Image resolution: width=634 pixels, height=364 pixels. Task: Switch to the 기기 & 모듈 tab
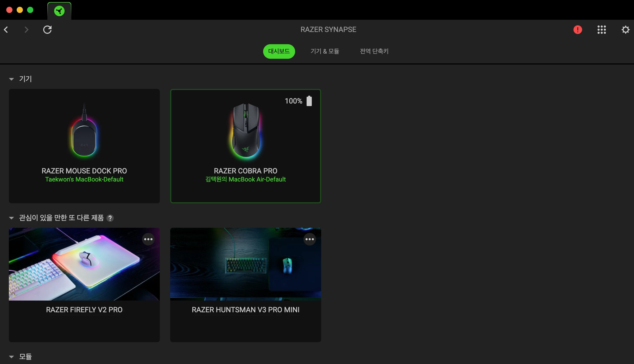(x=325, y=51)
